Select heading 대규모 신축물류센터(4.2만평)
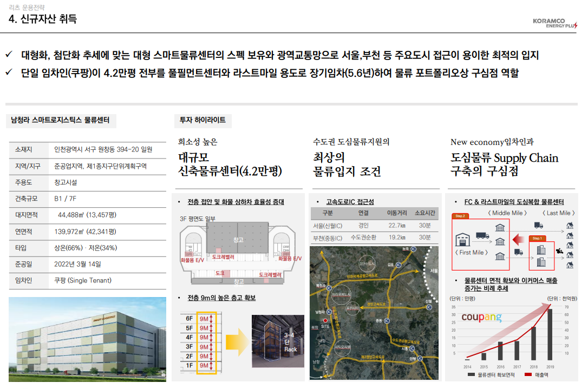 [230, 164]
